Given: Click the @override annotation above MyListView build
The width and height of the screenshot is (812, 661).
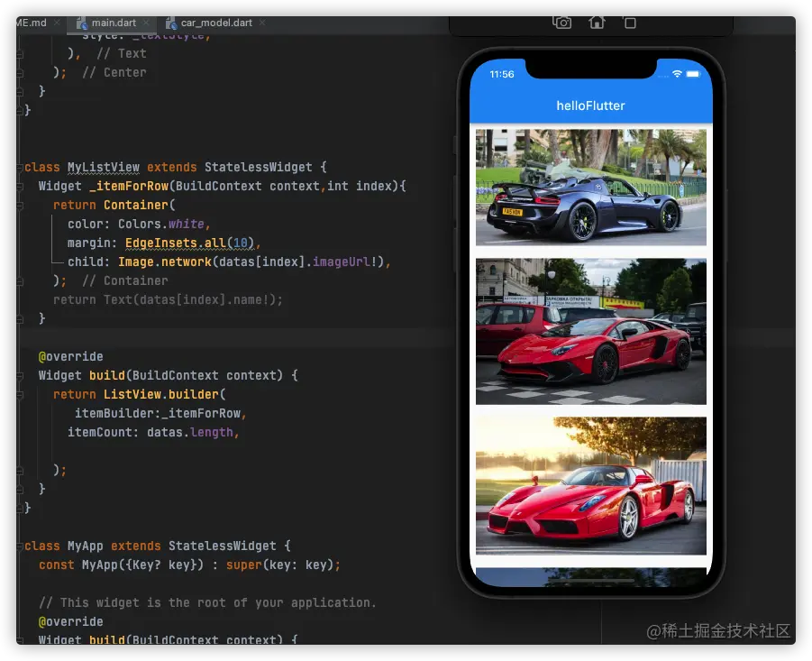Looking at the screenshot, I should (70, 356).
